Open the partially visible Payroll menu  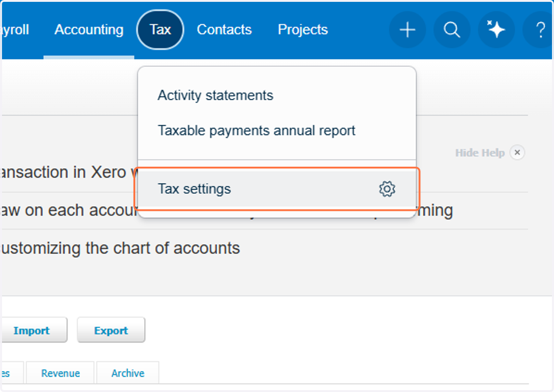(16, 30)
